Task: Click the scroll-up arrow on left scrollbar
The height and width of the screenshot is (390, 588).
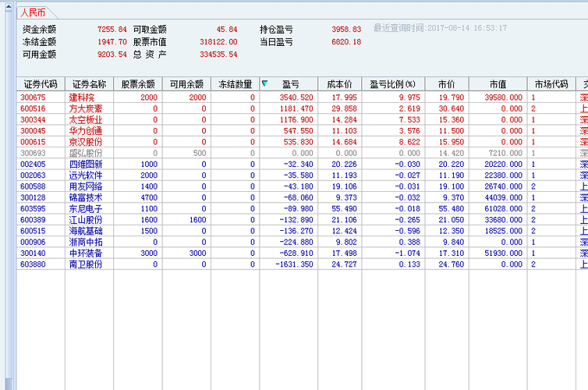Action: (9, 6)
